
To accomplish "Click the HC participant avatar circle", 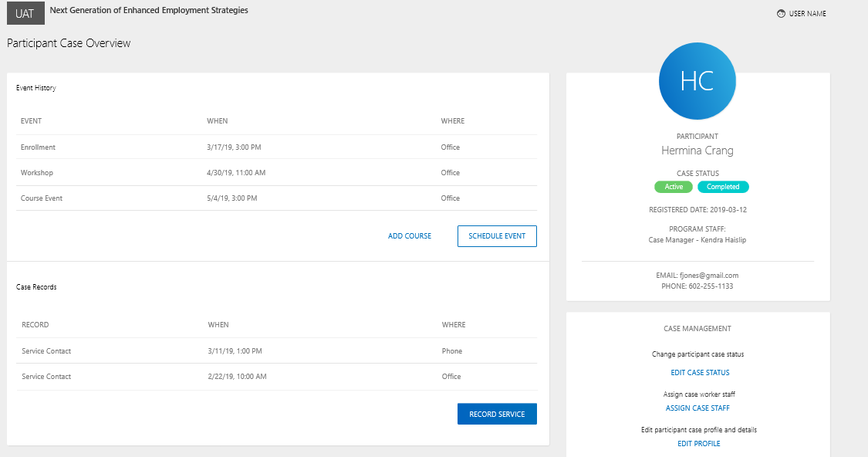I will pos(697,81).
